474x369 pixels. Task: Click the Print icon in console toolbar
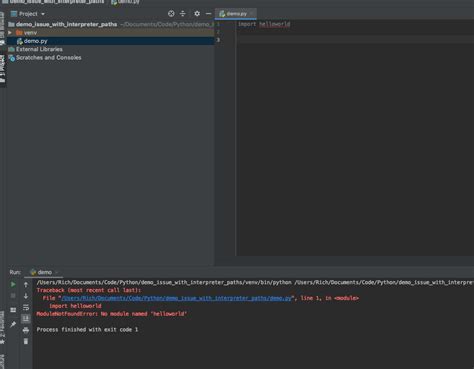click(x=26, y=330)
